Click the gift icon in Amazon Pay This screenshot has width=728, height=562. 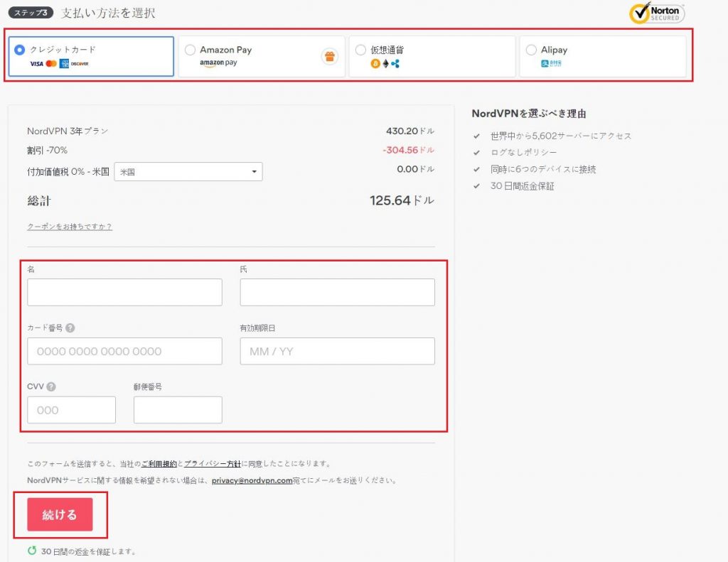coord(330,57)
